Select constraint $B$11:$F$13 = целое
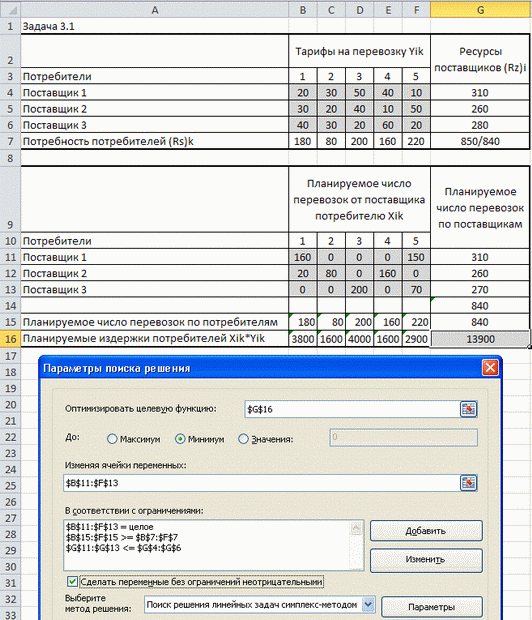532x620 pixels. pyautogui.click(x=110, y=527)
